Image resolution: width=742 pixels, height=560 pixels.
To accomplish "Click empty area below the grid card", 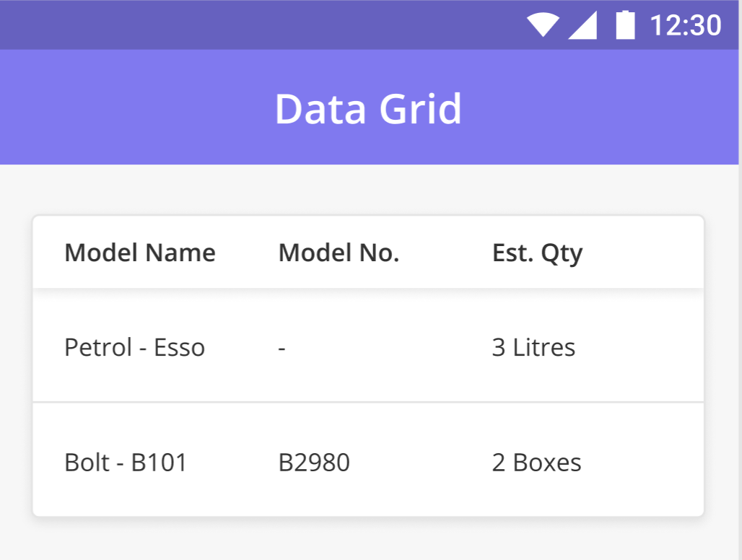I will 368,539.
